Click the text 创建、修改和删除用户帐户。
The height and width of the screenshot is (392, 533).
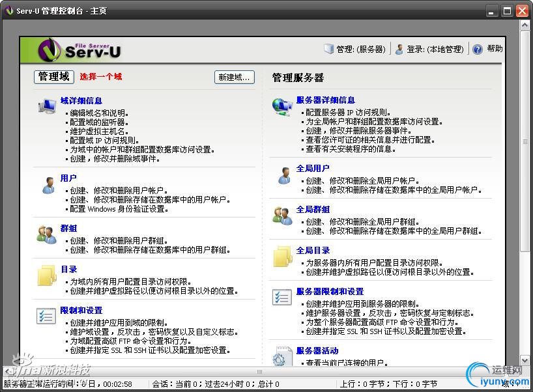[119, 191]
